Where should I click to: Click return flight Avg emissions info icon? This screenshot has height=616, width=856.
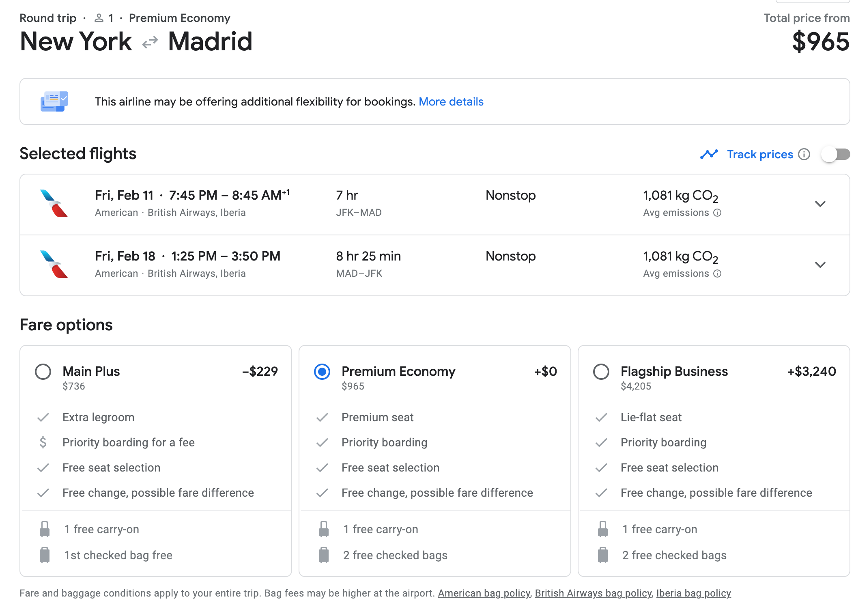pos(717,274)
